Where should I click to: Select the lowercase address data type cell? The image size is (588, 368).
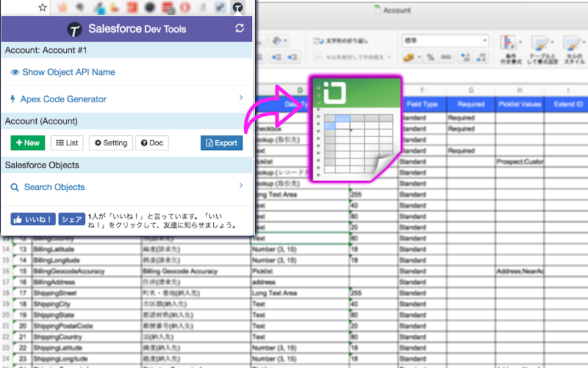pyautogui.click(x=300, y=282)
